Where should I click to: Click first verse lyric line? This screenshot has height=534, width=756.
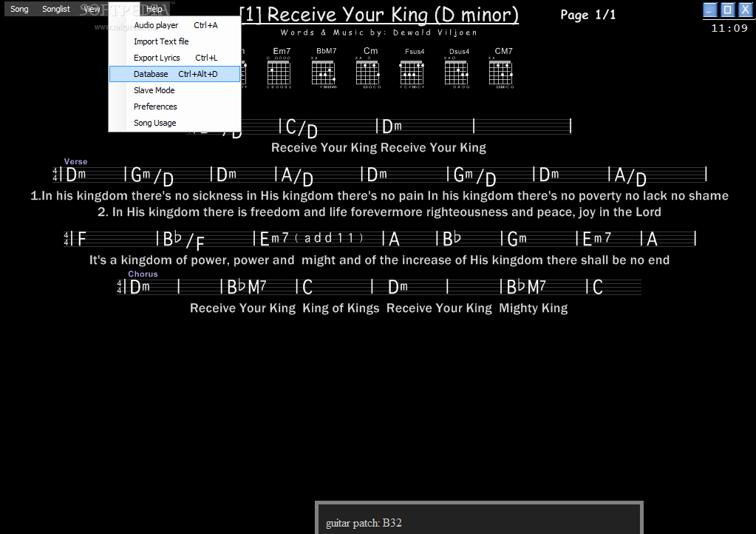pyautogui.click(x=379, y=195)
